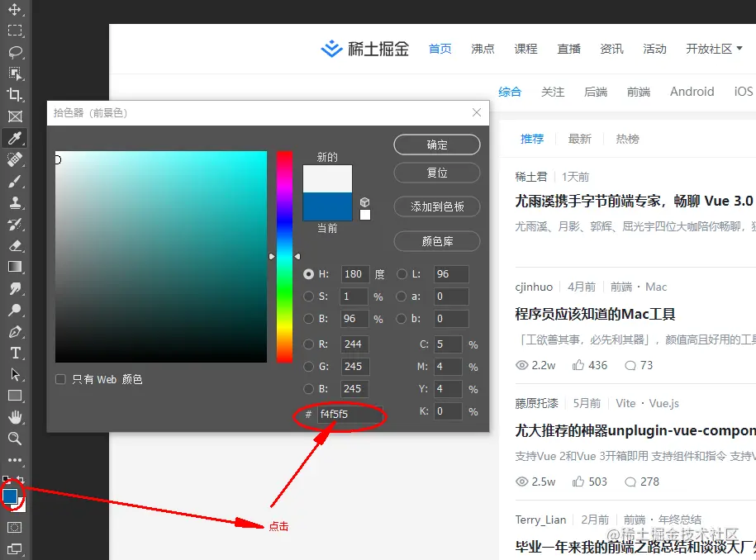Select the B brightness radio beside 96 %
This screenshot has height=560, width=756.
pyautogui.click(x=308, y=319)
